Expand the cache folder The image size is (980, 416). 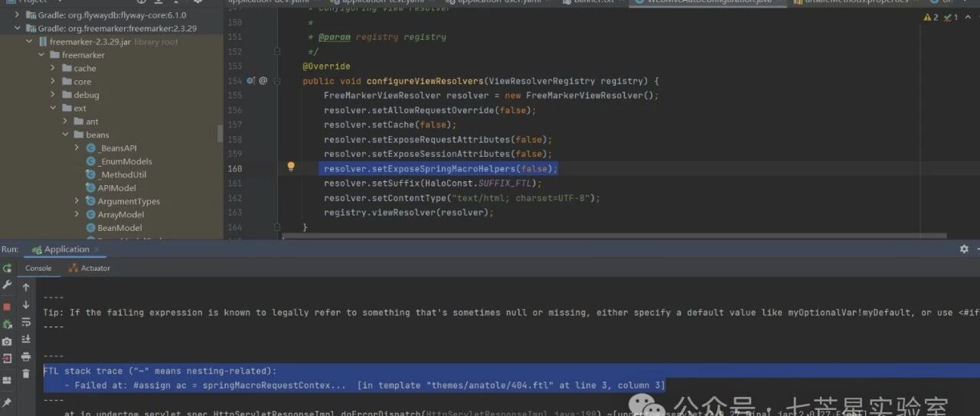(54, 68)
